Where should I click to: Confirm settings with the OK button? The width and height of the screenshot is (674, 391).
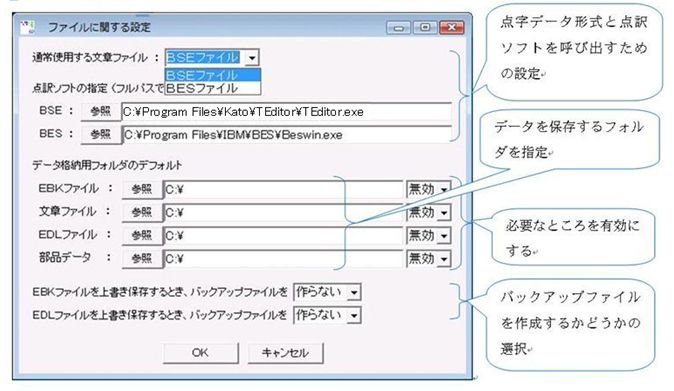(200, 353)
